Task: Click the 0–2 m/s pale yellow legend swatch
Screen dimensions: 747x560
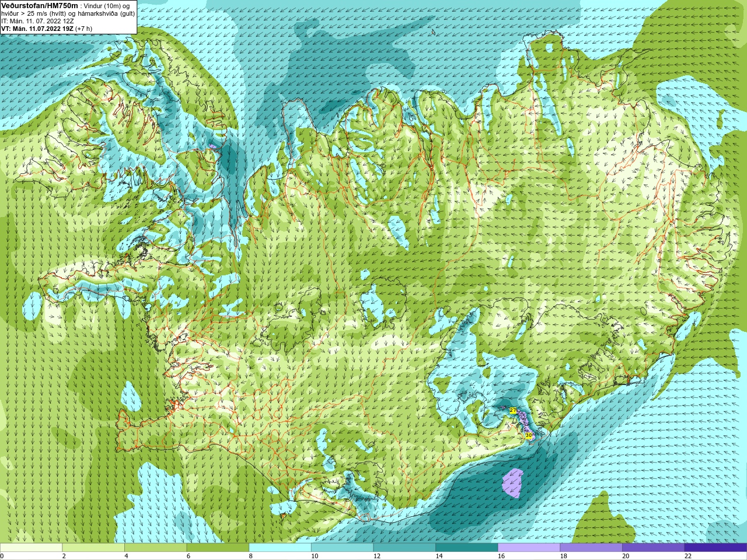Action: pyautogui.click(x=31, y=548)
